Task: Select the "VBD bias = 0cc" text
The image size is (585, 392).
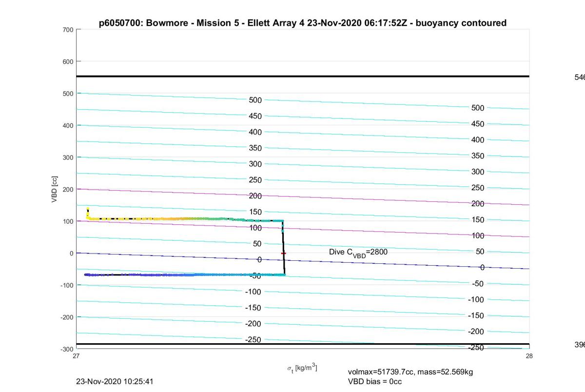Action: point(375,381)
